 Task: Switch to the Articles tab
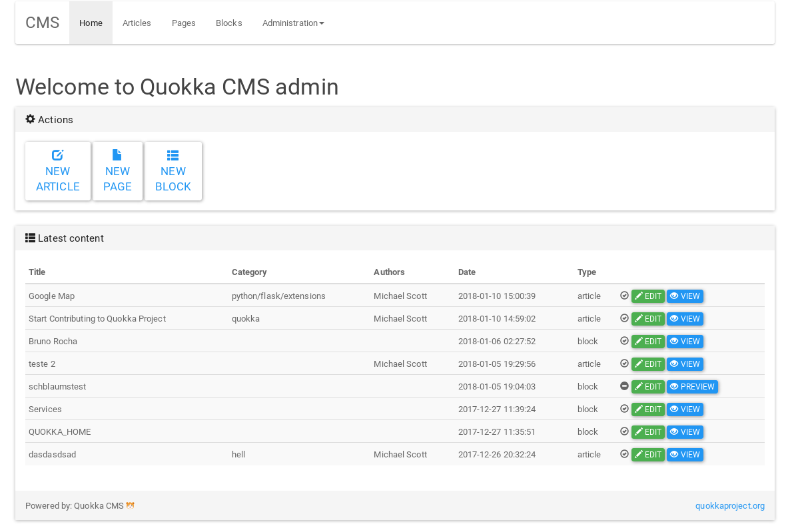(137, 23)
